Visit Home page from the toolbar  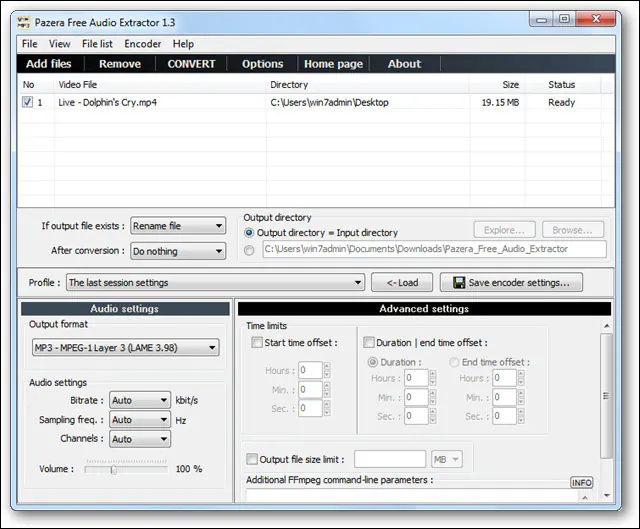coord(333,64)
